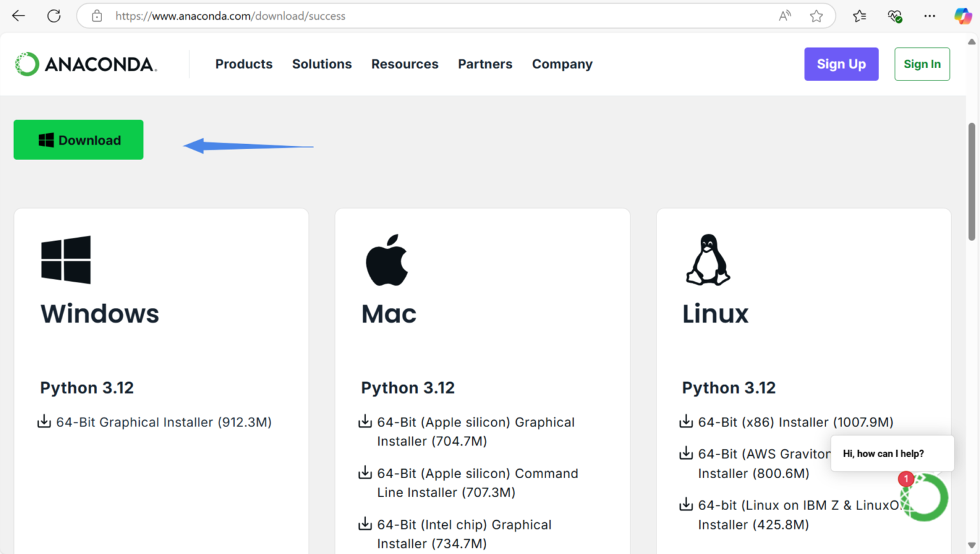Click the Linux penguin logo
Viewport: 980px width, 554px height.
pos(708,259)
